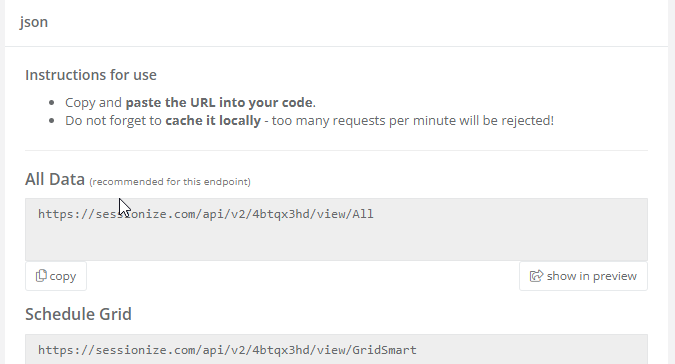Select the Schedule Grid GridSmart URL box
Image resolution: width=675 pixels, height=364 pixels.
point(336,349)
